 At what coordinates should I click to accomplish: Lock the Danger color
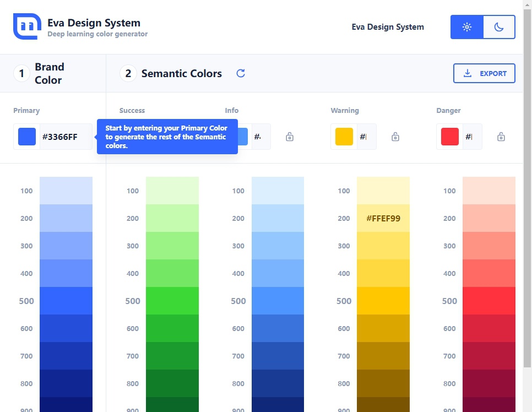tap(501, 136)
